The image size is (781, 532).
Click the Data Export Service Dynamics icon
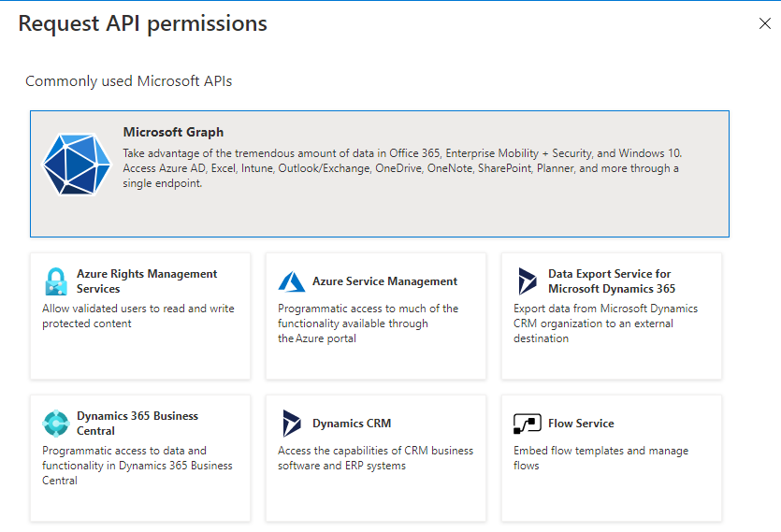[x=527, y=280]
